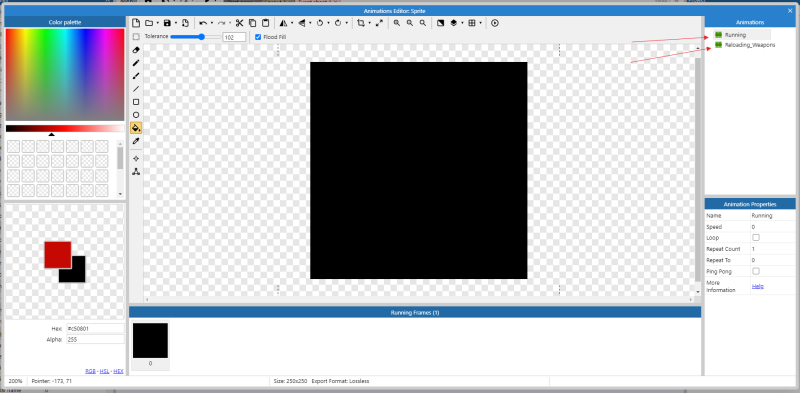Viewport: 800px width, 393px height.
Task: Select the Ellipse tool
Action: click(x=136, y=115)
